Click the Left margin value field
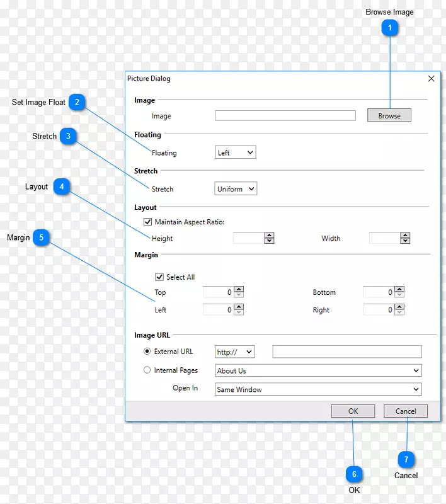The height and width of the screenshot is (504, 446). (218, 310)
